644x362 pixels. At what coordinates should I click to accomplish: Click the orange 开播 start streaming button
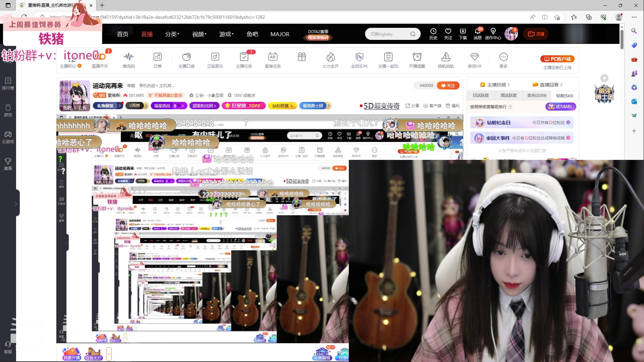click(536, 34)
